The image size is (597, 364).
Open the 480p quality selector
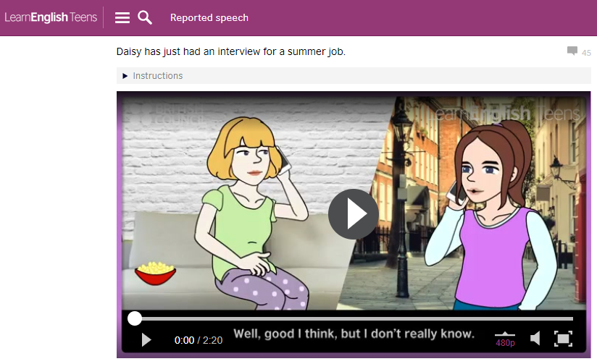click(505, 339)
